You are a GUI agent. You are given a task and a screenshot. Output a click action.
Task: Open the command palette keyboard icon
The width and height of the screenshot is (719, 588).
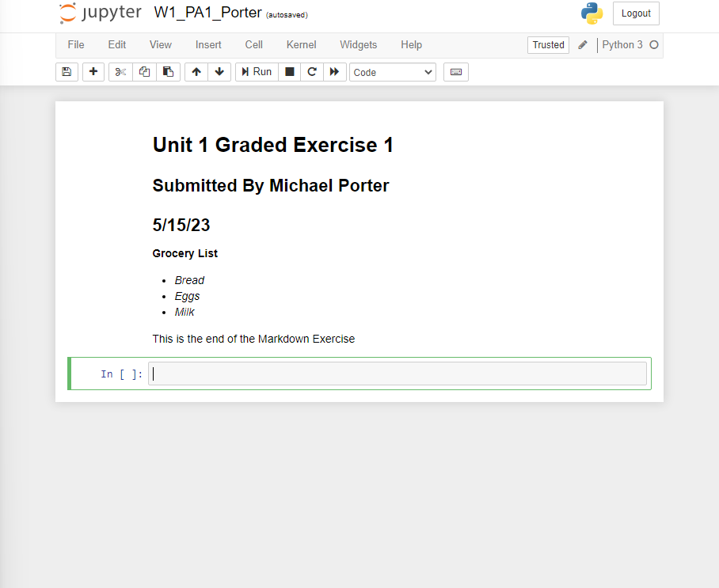pos(455,71)
